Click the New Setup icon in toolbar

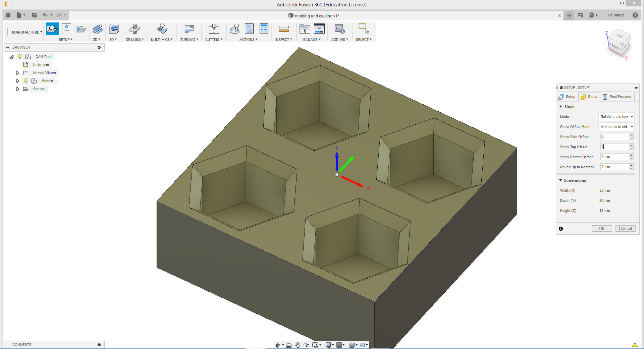[52, 29]
